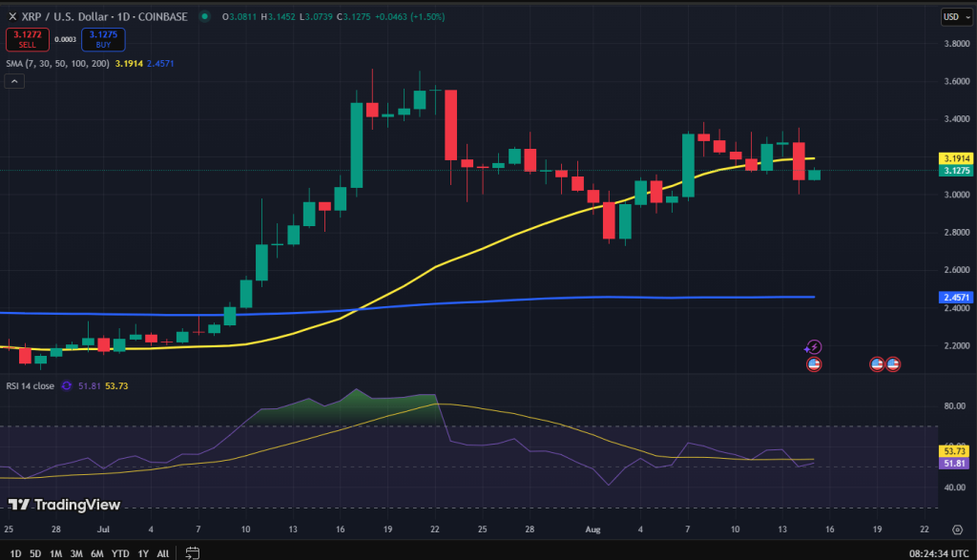Select the All timeframe tab
Screen dimensions: 977x560
[162, 552]
